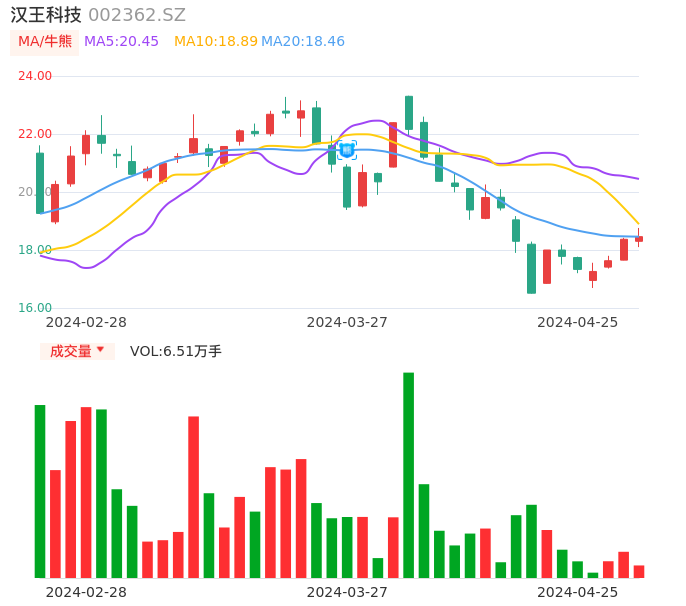Viewport: 686px width, 606px height.
Task: Click the MA5:20.45 legend label
Action: (x=121, y=42)
